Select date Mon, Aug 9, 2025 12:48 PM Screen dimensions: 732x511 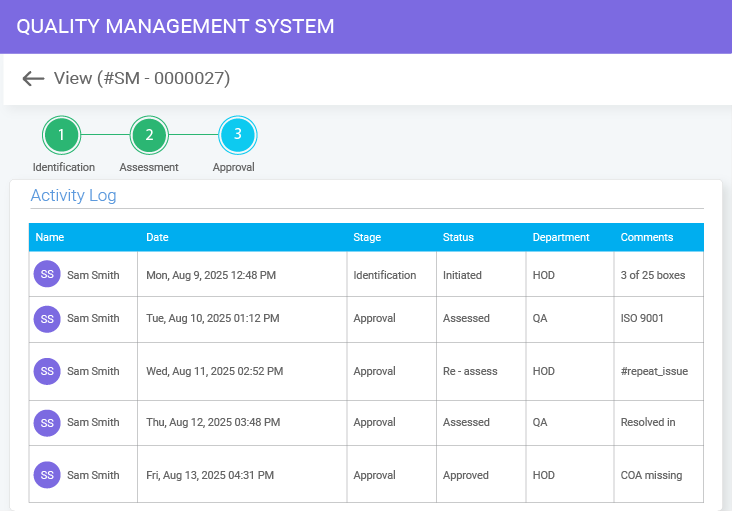211,275
